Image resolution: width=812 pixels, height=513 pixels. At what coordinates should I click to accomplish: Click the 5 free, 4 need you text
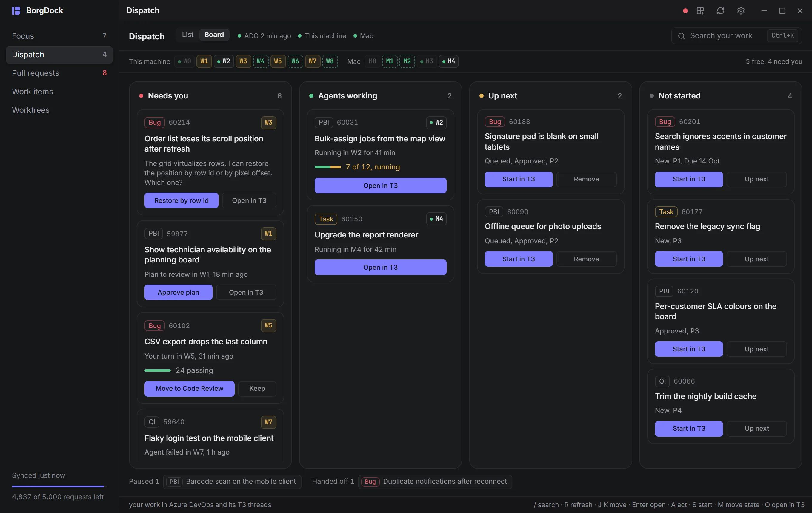point(774,62)
